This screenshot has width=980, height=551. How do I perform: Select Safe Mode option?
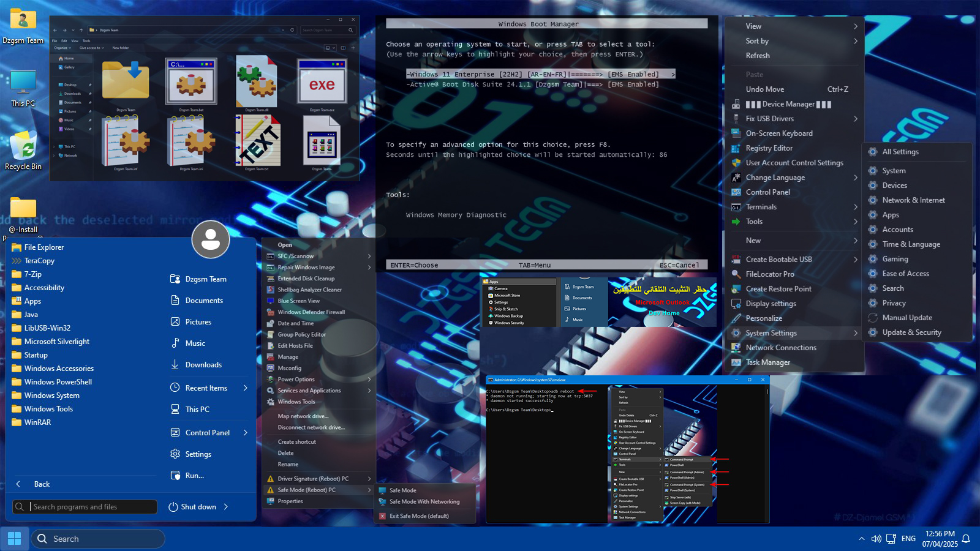click(425, 490)
